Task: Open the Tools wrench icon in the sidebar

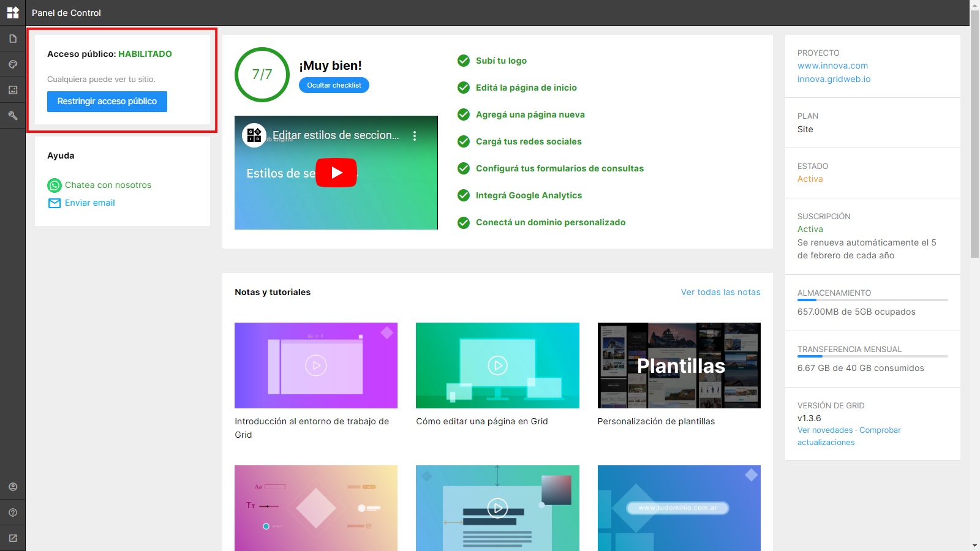Action: tap(13, 115)
